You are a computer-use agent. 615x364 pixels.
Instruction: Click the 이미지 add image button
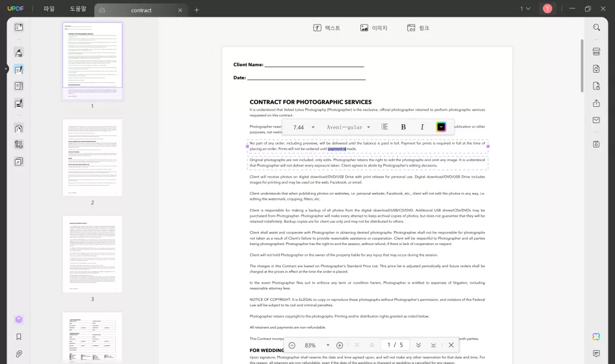pyautogui.click(x=374, y=28)
